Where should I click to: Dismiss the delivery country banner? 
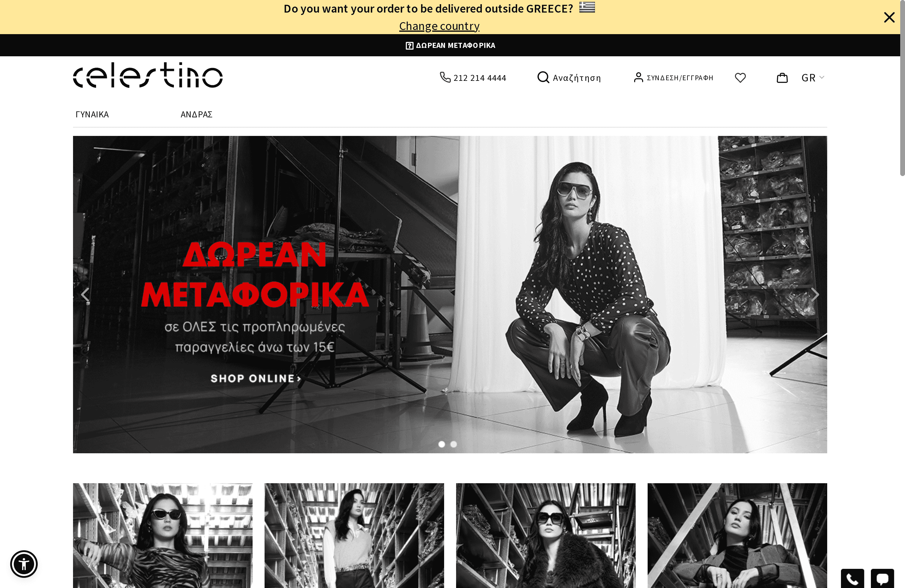889,17
